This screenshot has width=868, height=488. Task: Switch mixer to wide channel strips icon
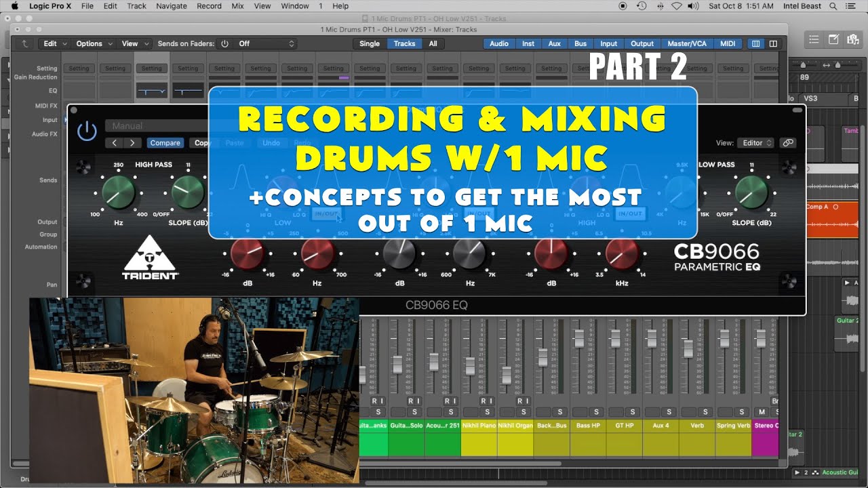773,43
